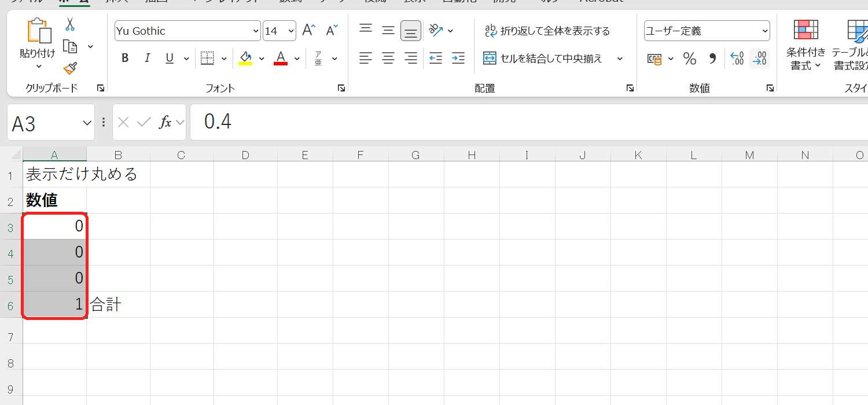Cut selection with the scissors icon
This screenshot has height=405, width=868.
pyautogui.click(x=70, y=24)
